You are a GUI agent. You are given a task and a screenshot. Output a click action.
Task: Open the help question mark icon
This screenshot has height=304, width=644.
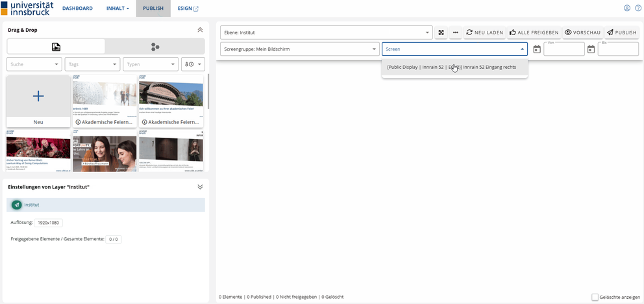pyautogui.click(x=638, y=8)
